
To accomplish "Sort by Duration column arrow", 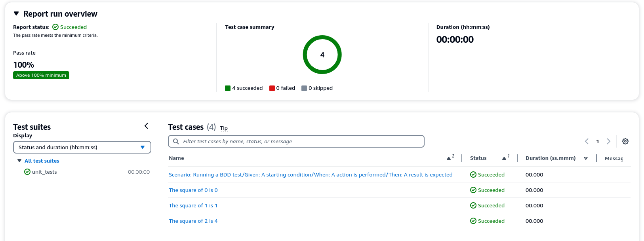I will (586, 158).
